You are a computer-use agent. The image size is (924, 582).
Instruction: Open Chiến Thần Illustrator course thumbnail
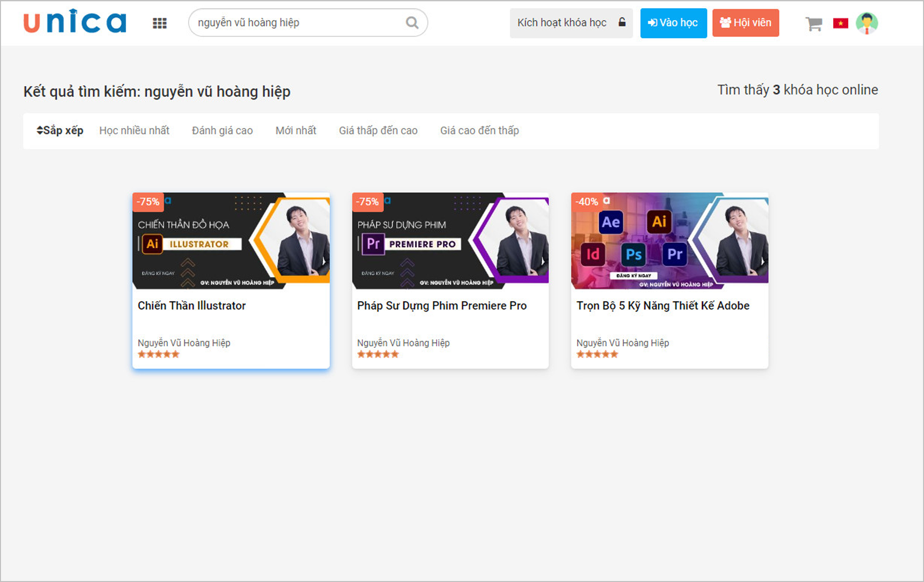pos(231,241)
